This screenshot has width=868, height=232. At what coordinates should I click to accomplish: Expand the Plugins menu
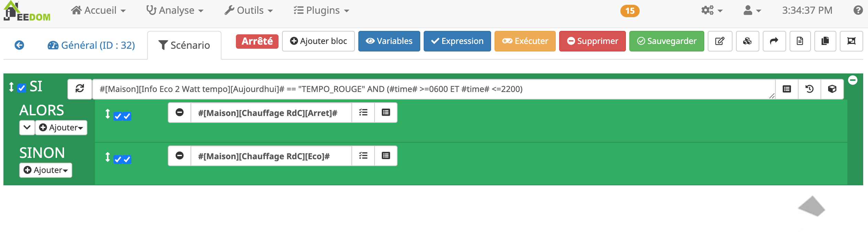click(321, 11)
